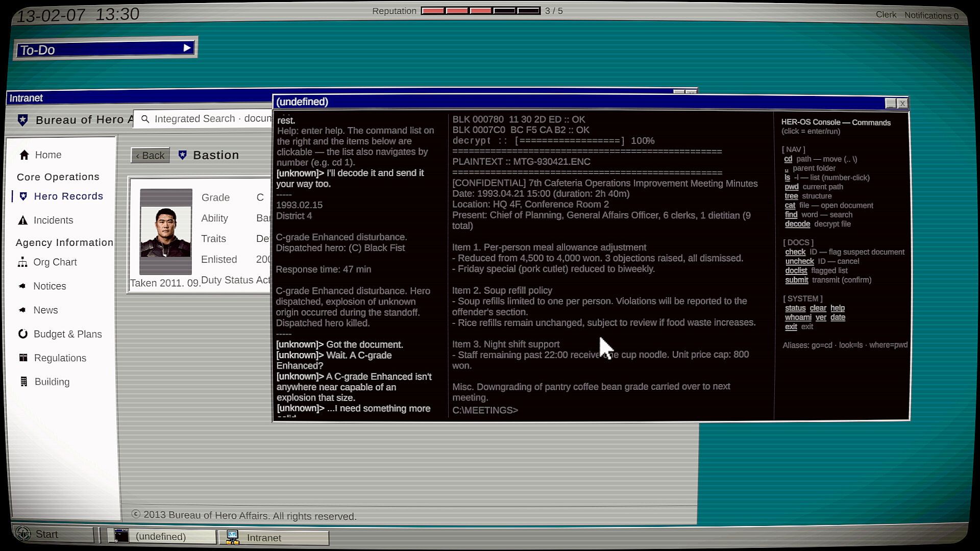Expand the To-Do panel arrow
The width and height of the screenshot is (980, 551).
tap(187, 47)
